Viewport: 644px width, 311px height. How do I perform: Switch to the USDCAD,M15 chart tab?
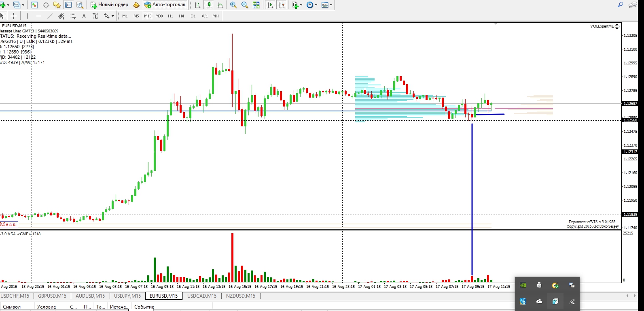[x=202, y=296]
